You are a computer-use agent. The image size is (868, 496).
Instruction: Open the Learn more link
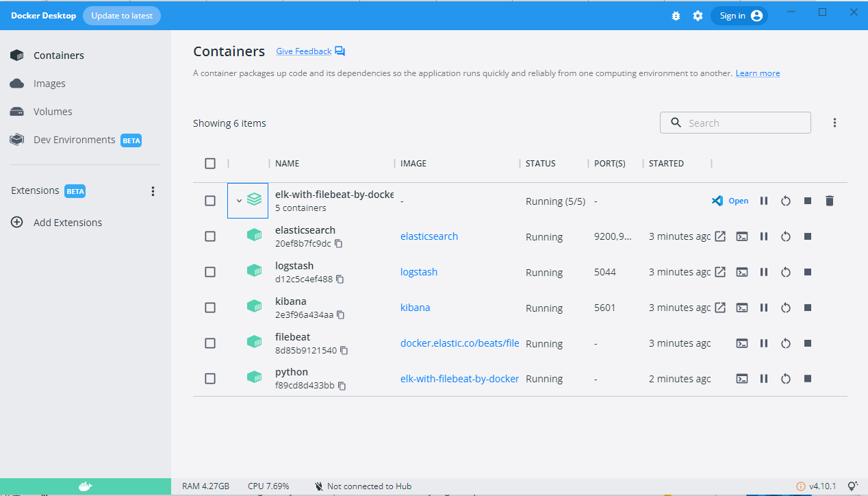pyautogui.click(x=758, y=73)
